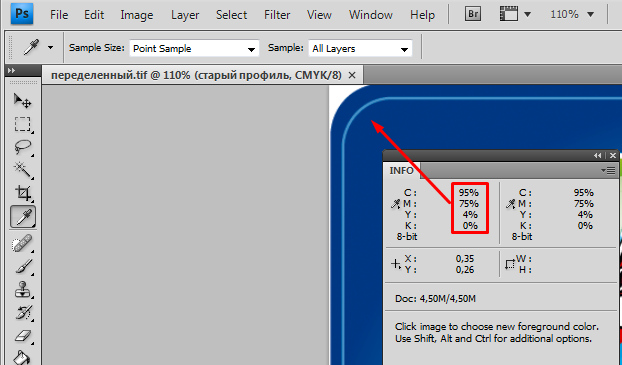Select the Clone Stamp tool
Image resolution: width=622 pixels, height=365 pixels.
point(23,289)
